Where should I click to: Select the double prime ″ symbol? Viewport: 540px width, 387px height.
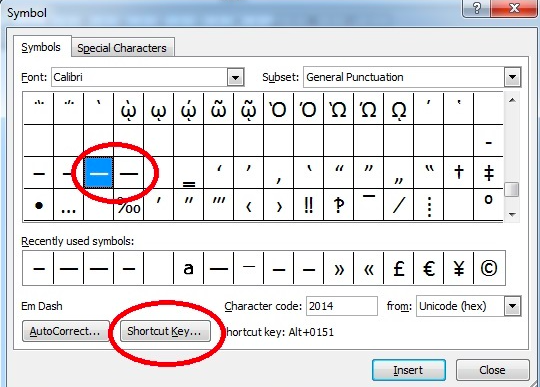[189, 205]
